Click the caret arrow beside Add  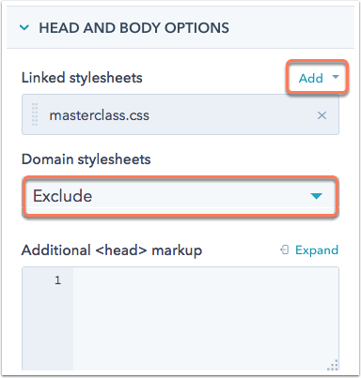click(x=335, y=77)
